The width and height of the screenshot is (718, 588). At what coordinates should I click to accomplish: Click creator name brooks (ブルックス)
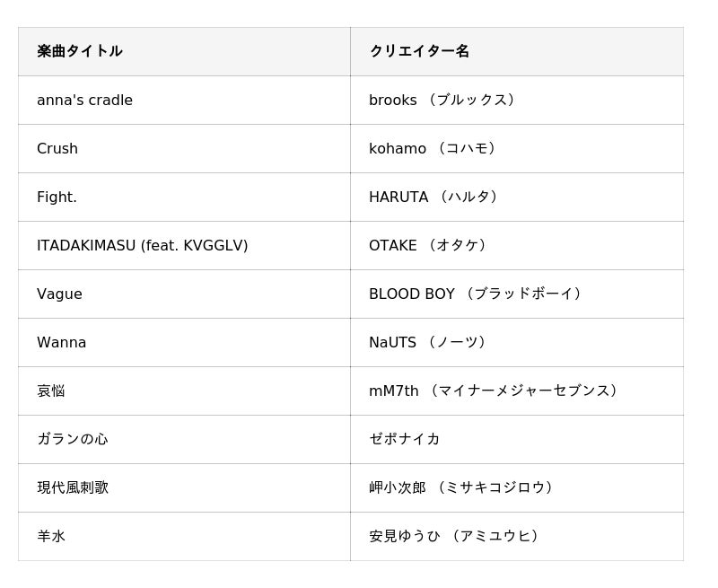(444, 100)
